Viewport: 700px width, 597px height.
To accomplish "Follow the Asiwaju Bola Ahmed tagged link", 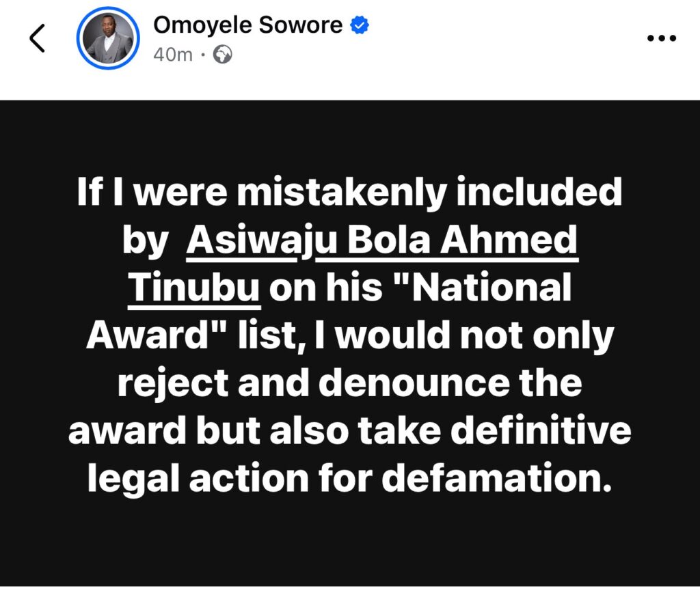I will point(382,240).
